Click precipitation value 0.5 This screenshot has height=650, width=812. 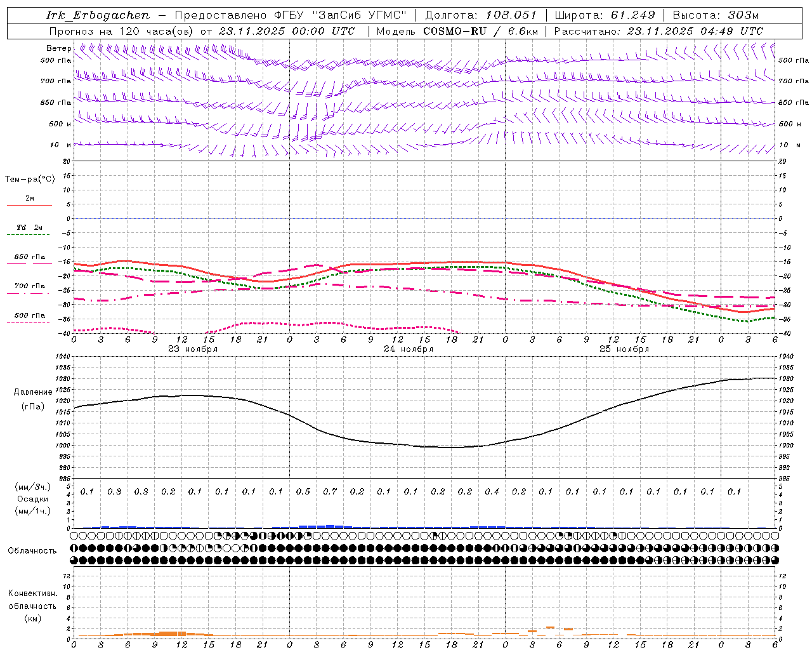click(303, 491)
